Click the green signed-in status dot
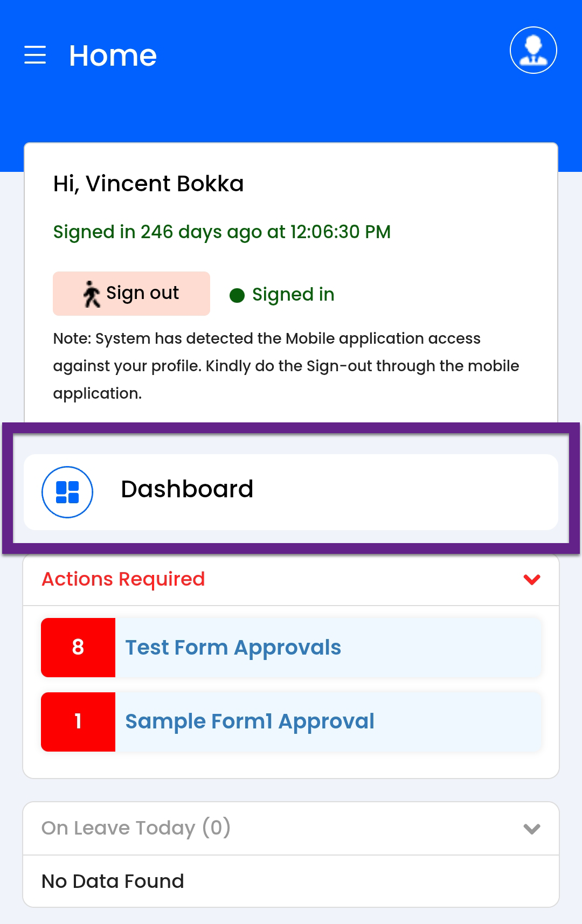This screenshot has height=924, width=582. (x=237, y=295)
